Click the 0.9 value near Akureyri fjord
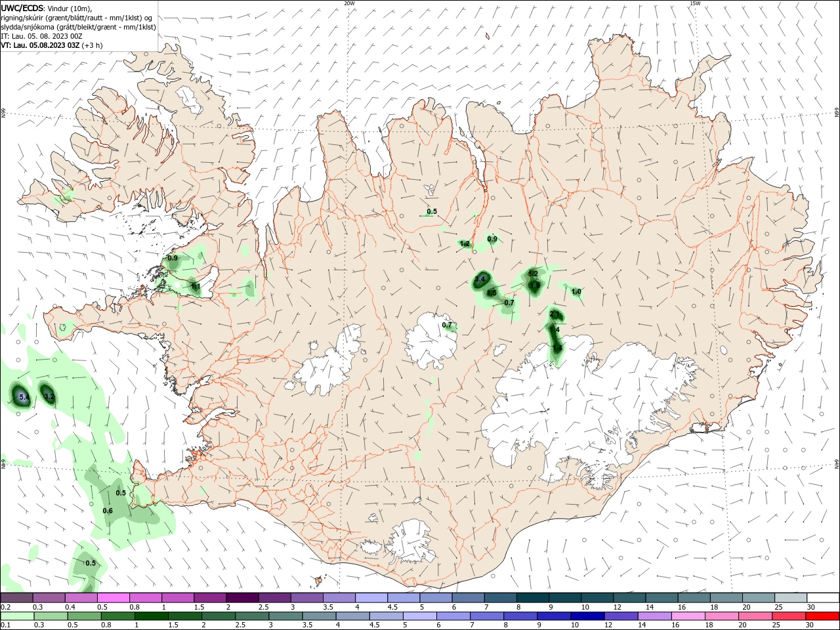This screenshot has height=630, width=840. tap(492, 239)
